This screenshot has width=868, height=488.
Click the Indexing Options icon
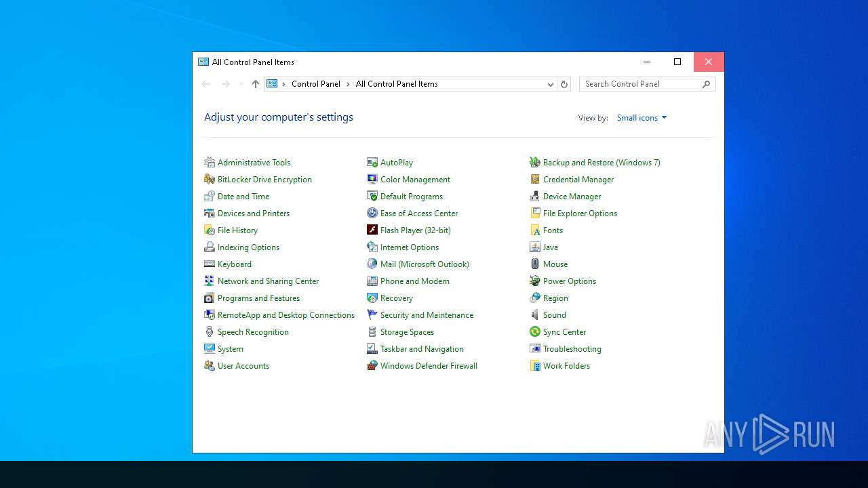[210, 247]
